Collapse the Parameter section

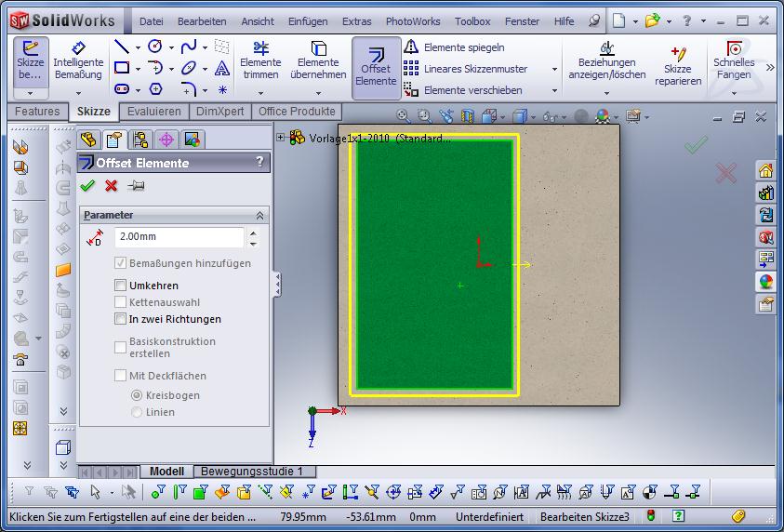(259, 215)
